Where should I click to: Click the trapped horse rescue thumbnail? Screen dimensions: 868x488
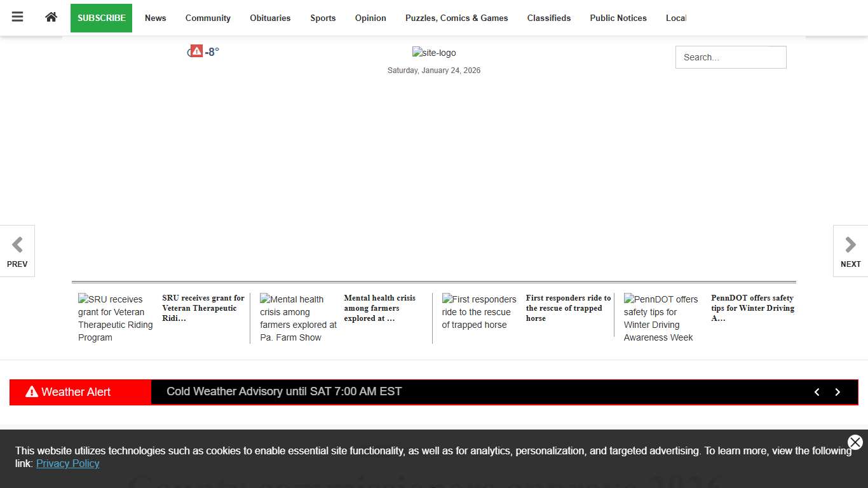tap(479, 312)
